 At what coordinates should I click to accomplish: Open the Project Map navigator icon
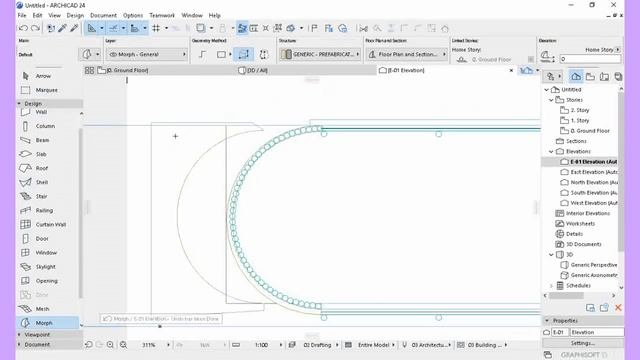tap(576, 76)
